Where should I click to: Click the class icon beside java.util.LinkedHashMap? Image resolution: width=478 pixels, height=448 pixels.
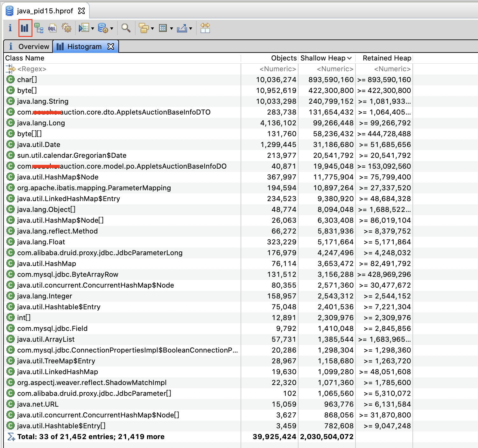[x=11, y=371]
